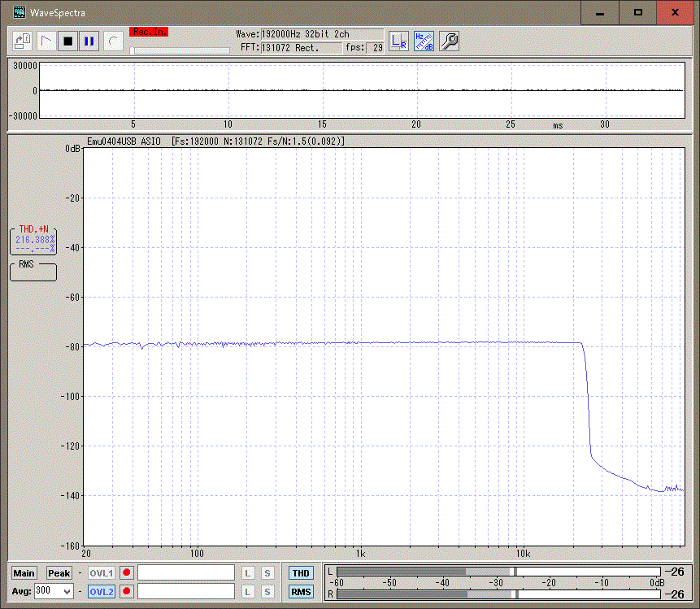Enable the OVL1 overlay button
700x609 pixels.
[x=102, y=573]
